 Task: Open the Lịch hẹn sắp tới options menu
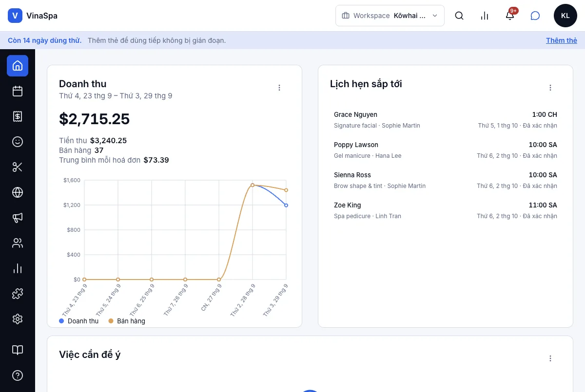550,88
